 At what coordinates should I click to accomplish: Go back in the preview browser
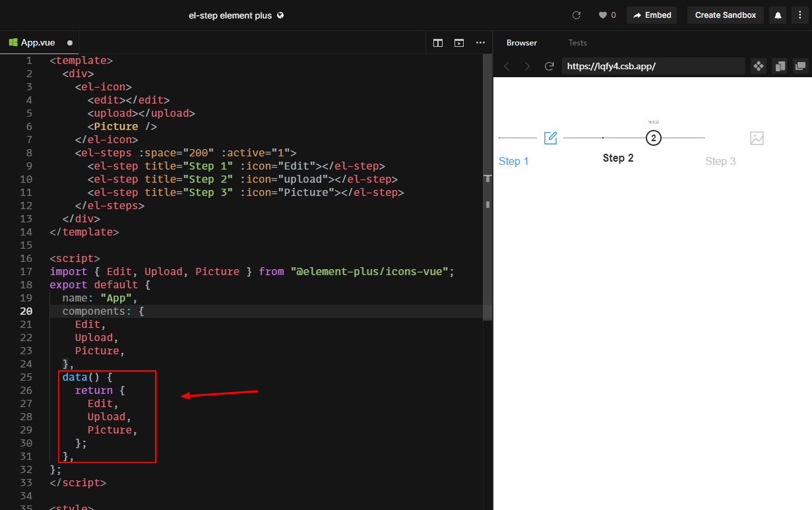pos(507,66)
